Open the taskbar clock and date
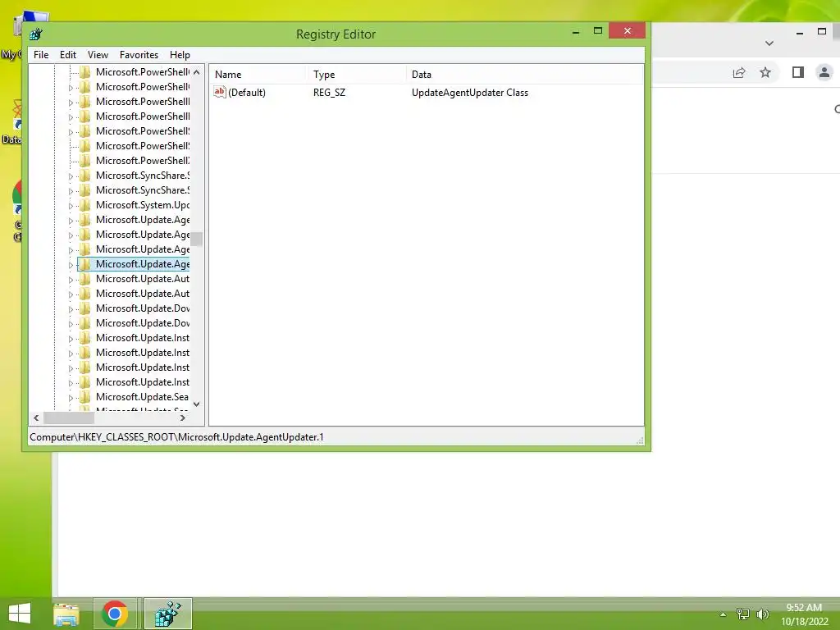The height and width of the screenshot is (630, 840). coord(804,614)
